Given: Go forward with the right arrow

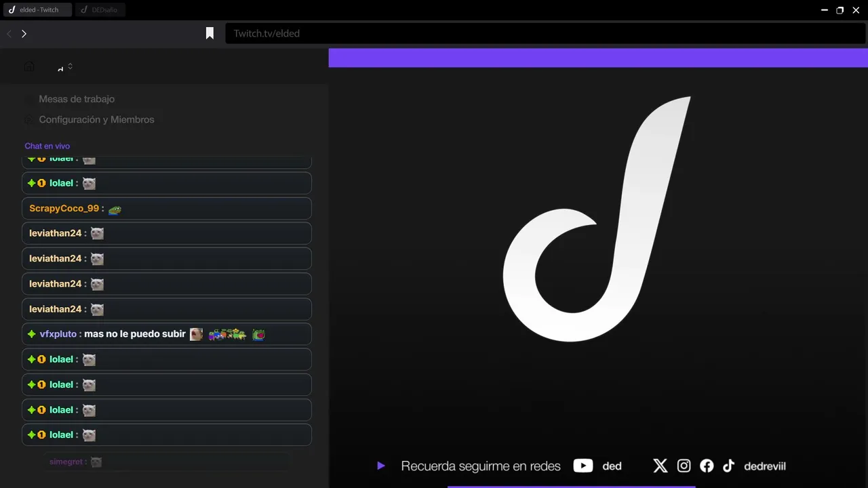Looking at the screenshot, I should pyautogui.click(x=24, y=33).
